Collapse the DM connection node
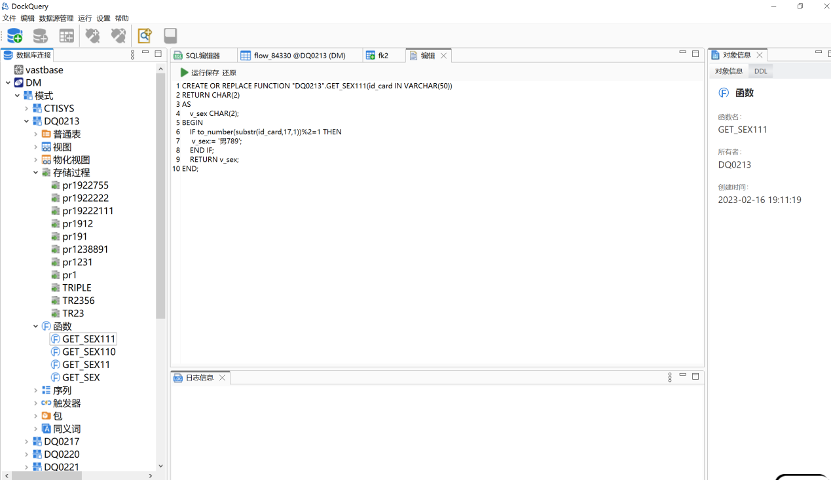Image resolution: width=832 pixels, height=480 pixels. pyautogui.click(x=8, y=83)
